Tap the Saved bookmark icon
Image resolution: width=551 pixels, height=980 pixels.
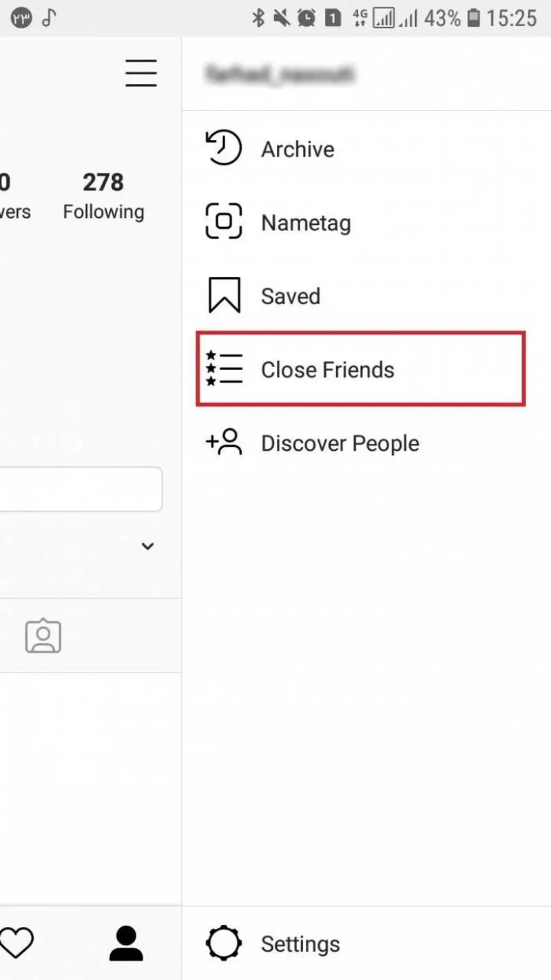pyautogui.click(x=224, y=296)
